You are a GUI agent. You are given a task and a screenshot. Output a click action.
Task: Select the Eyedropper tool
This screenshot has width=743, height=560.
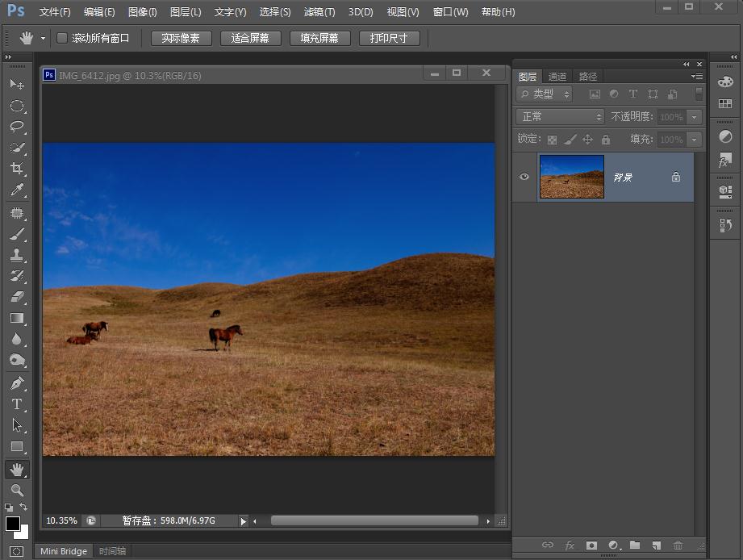pyautogui.click(x=16, y=190)
